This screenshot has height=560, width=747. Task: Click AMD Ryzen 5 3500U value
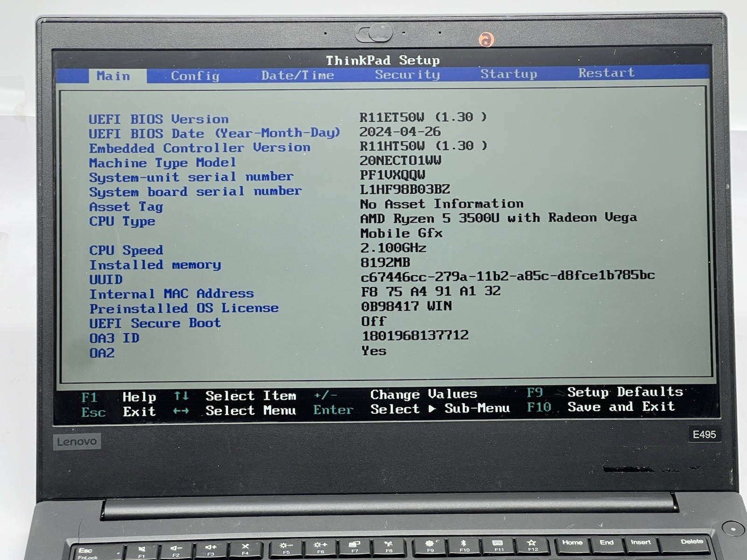(x=499, y=218)
